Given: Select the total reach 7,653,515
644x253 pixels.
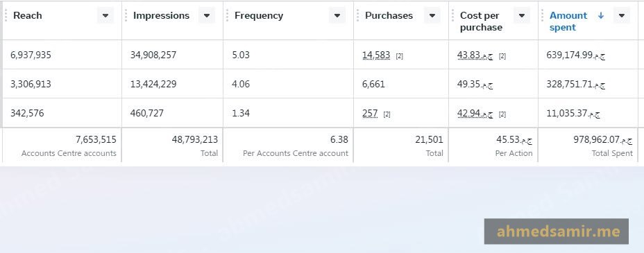Looking at the screenshot, I should pos(96,140).
